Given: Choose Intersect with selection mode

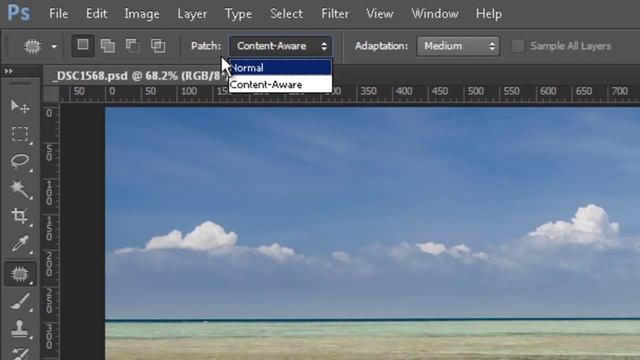Looking at the screenshot, I should [158, 46].
